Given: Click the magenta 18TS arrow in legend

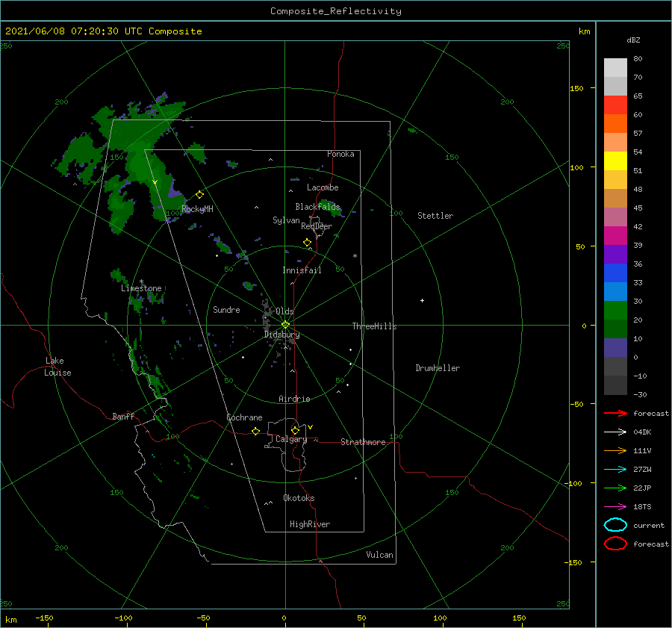Looking at the screenshot, I should coord(615,506).
